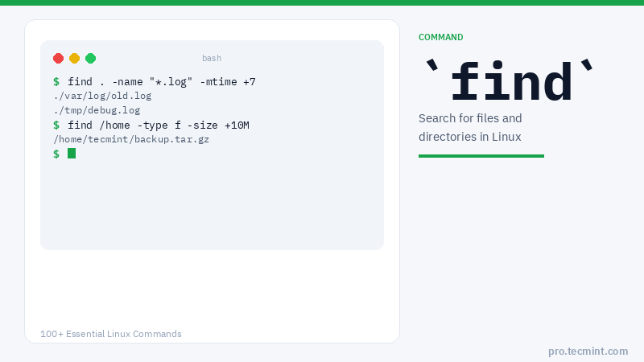Click the red close dot in terminal

[58, 58]
